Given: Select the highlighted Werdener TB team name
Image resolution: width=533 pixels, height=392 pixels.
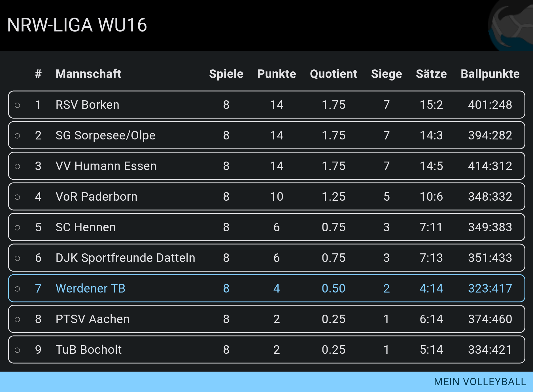Looking at the screenshot, I should point(90,288).
